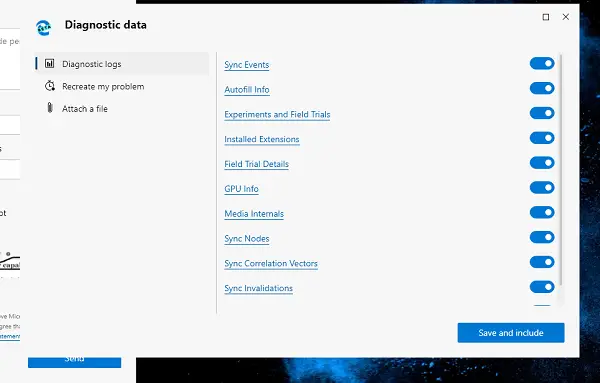Open the Field Trial Details link
The image size is (600, 383).
coord(256,164)
